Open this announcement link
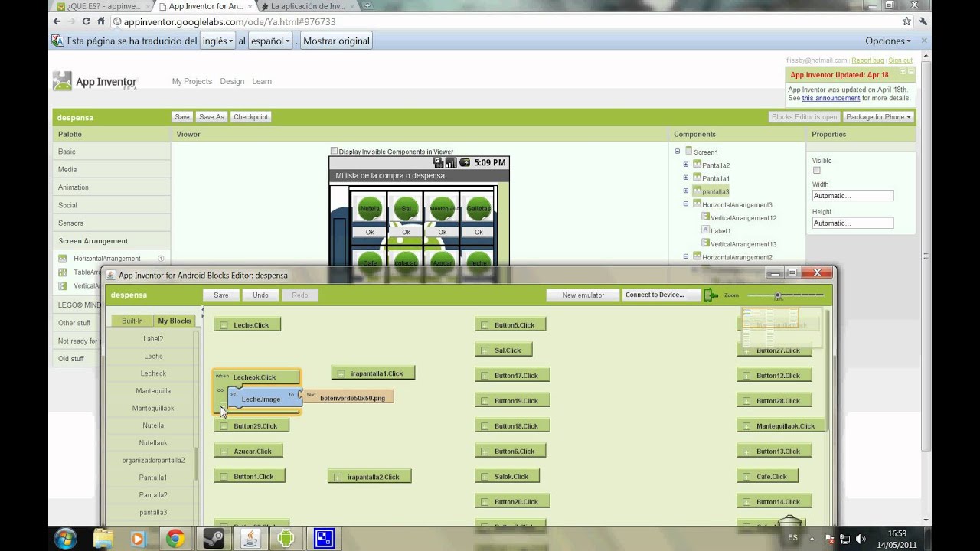Screen dimensions: 980x551 [831, 98]
